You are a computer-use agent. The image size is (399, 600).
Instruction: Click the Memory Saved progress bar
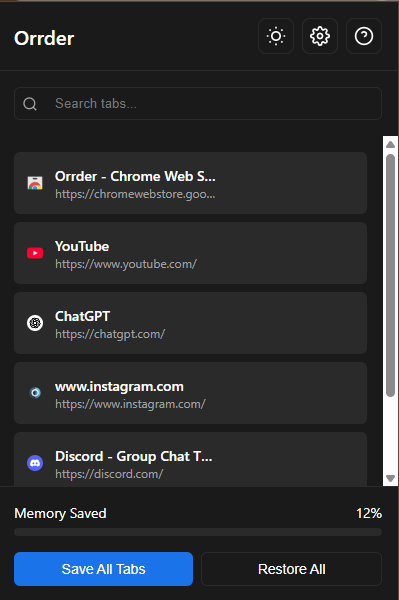coord(198,532)
